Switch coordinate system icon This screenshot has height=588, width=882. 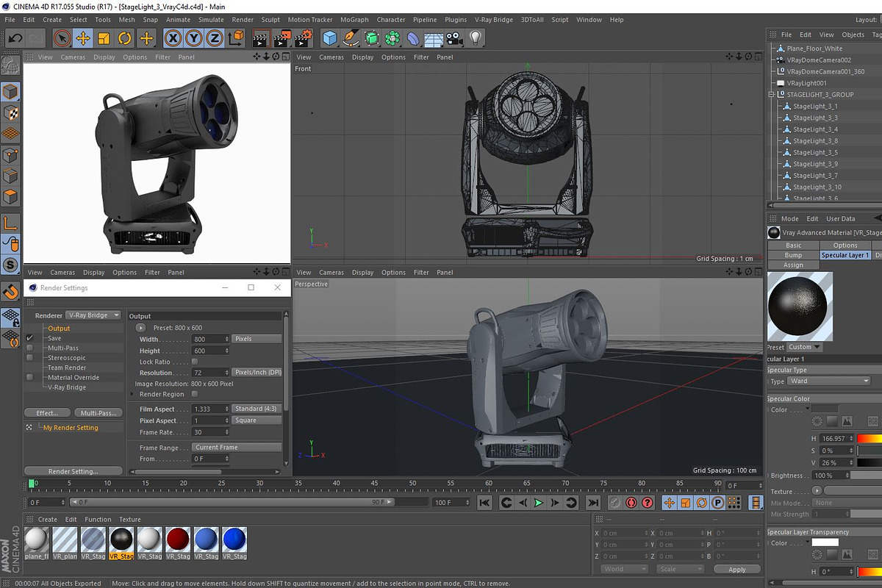click(234, 38)
